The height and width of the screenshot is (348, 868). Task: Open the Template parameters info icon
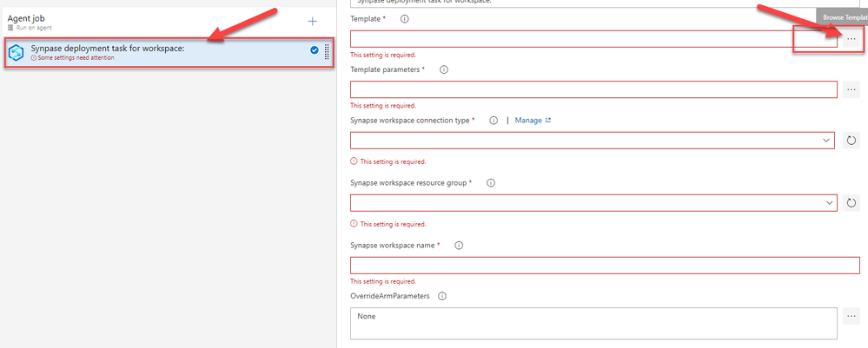(x=443, y=69)
